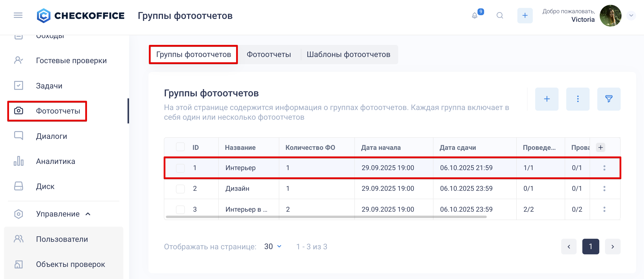Click the header plus quick-create button

525,15
